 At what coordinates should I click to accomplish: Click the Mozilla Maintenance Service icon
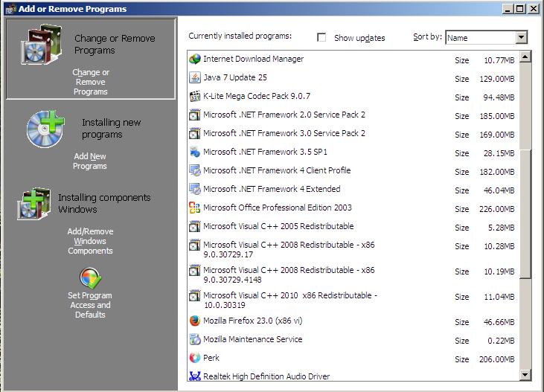click(x=195, y=339)
